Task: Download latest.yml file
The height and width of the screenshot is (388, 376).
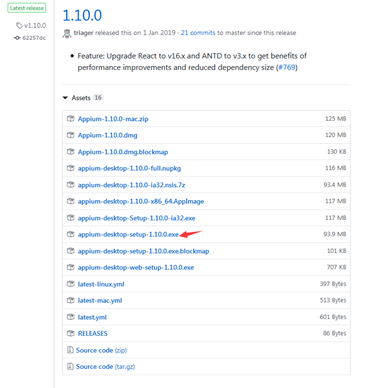Action: [92, 317]
